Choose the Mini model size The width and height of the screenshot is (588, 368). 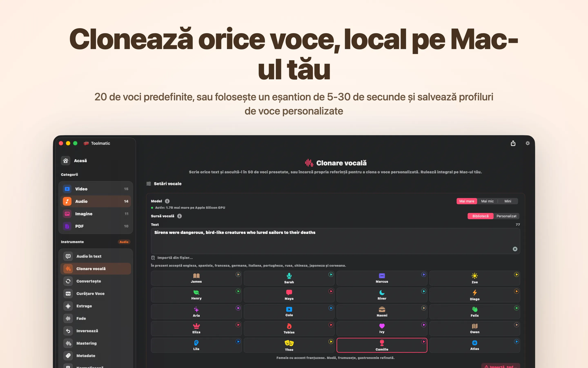tap(508, 201)
